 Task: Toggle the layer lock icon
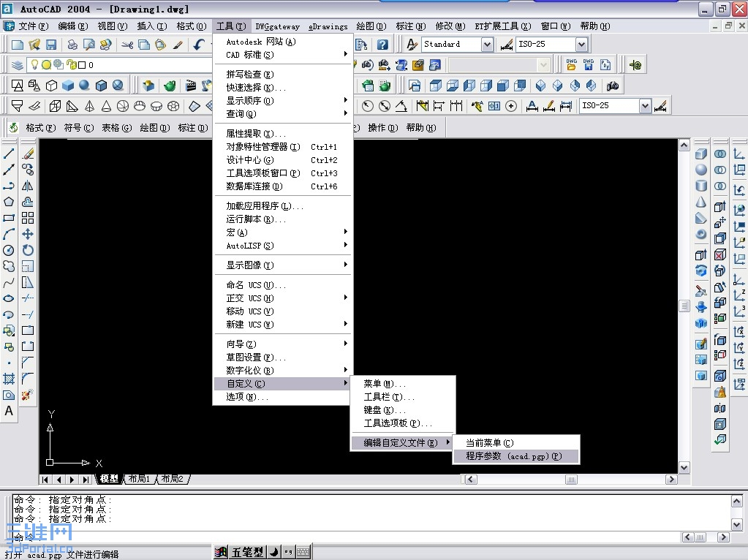coord(71,64)
